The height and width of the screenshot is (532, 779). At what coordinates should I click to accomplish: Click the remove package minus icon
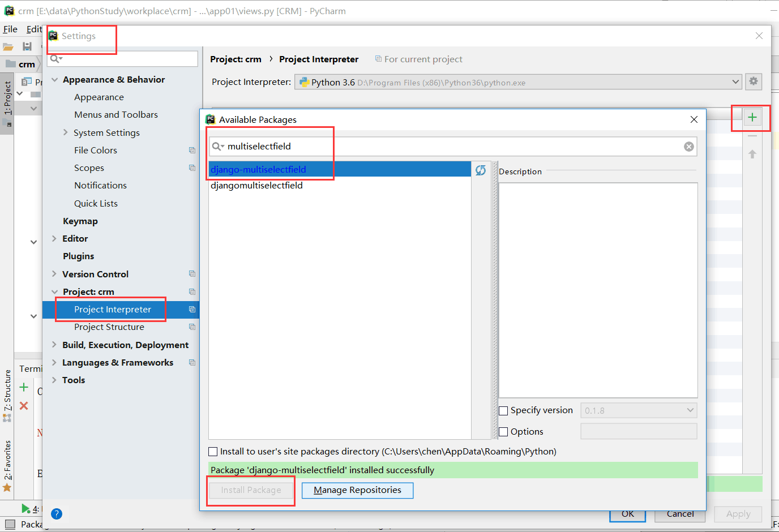(752, 136)
